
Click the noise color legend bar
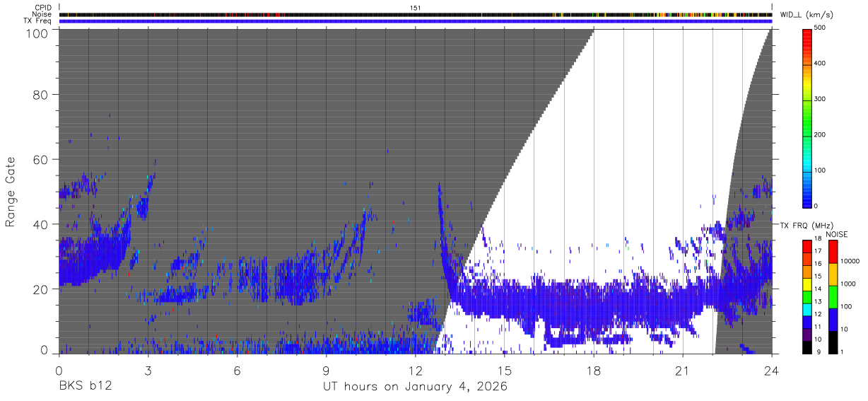click(833, 296)
